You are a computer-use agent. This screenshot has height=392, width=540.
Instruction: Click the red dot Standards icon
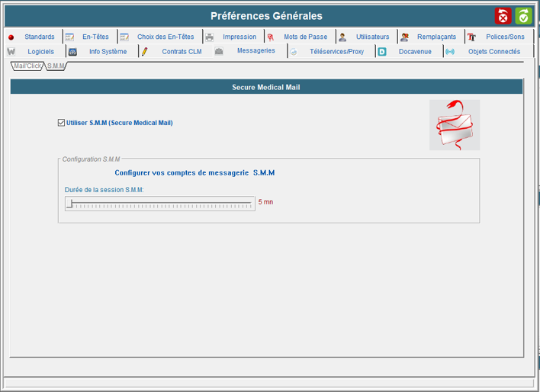click(x=11, y=37)
